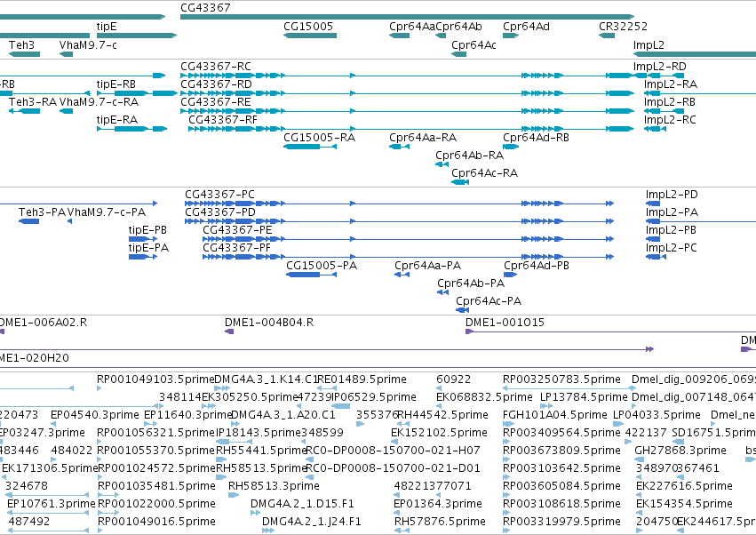Select EST EK068832.5prime label

484,397
